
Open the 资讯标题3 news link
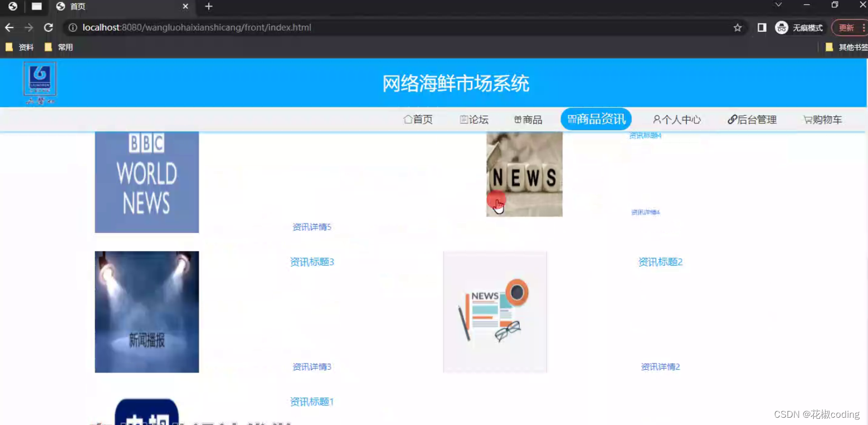point(312,261)
